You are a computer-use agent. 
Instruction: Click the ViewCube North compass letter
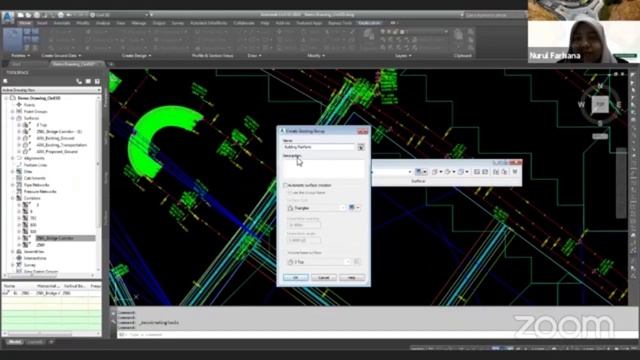coord(600,86)
